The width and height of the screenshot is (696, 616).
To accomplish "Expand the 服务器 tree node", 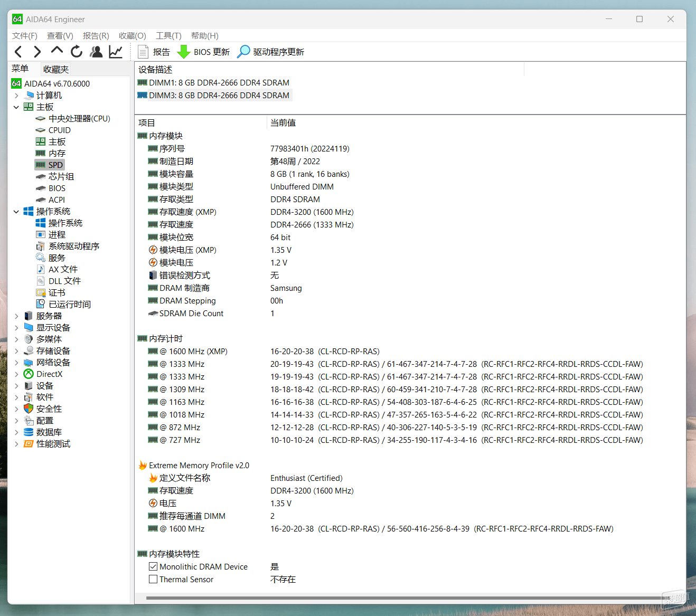I will coord(16,316).
